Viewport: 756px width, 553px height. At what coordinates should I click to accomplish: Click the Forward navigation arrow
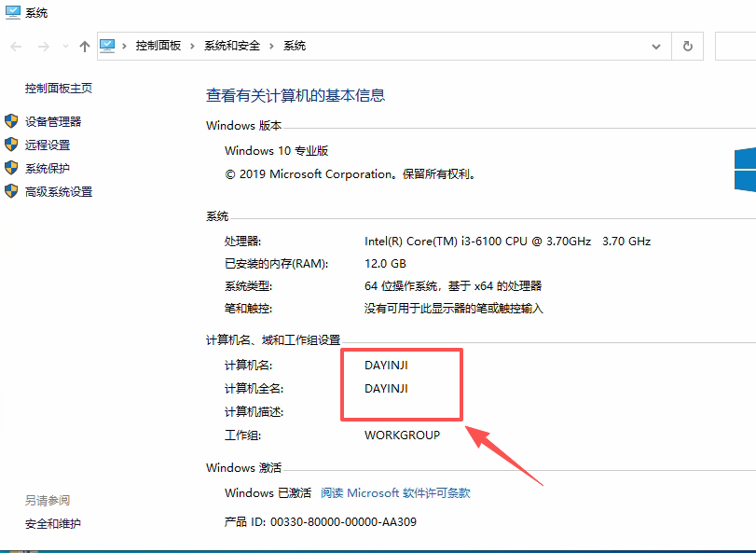pos(43,46)
